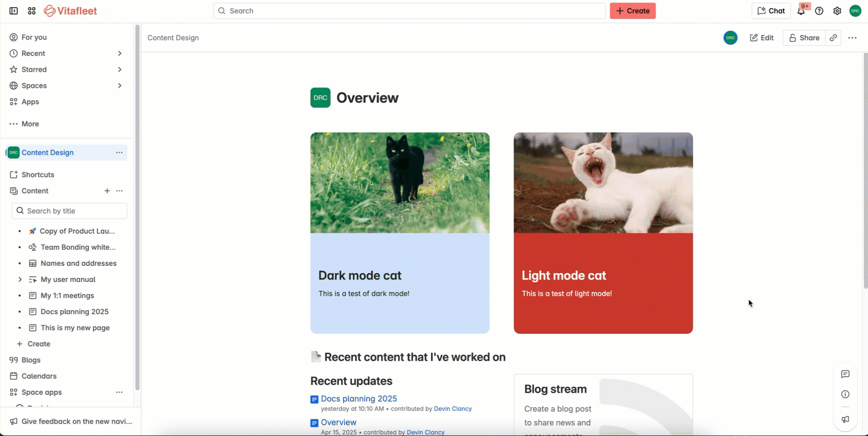
Task: Open the app switcher grid icon
Action: pyautogui.click(x=32, y=11)
